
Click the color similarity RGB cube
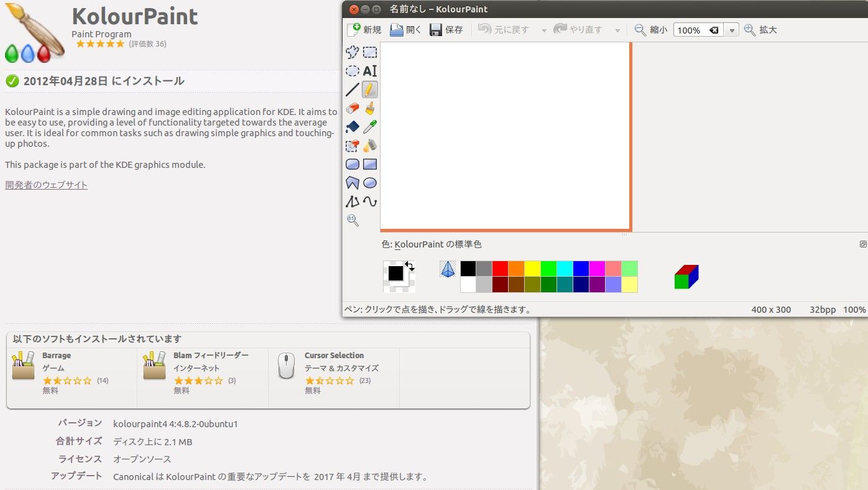[x=686, y=277]
